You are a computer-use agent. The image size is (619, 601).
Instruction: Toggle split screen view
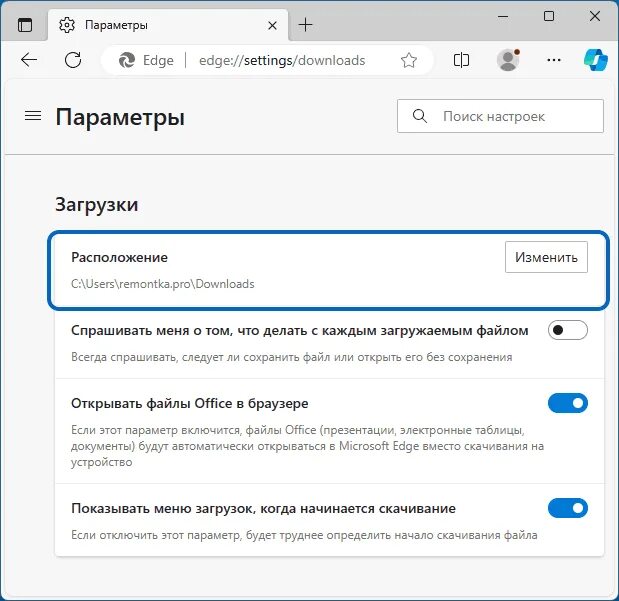(x=461, y=60)
